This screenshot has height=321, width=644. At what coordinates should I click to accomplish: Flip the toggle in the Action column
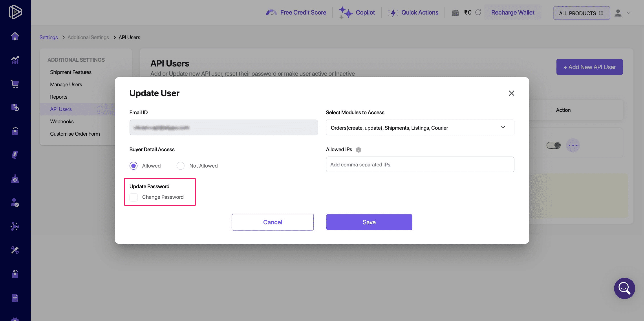coord(554,145)
